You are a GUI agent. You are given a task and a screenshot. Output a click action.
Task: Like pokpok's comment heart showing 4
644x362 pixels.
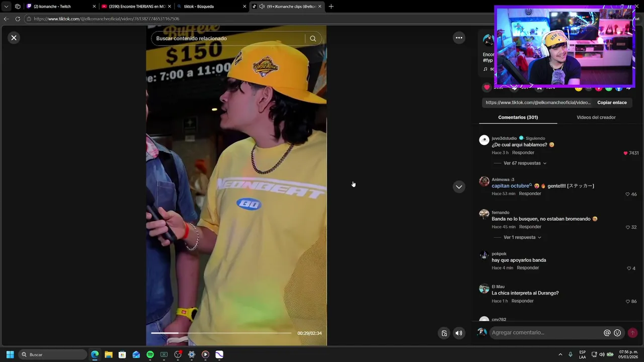pyautogui.click(x=629, y=268)
